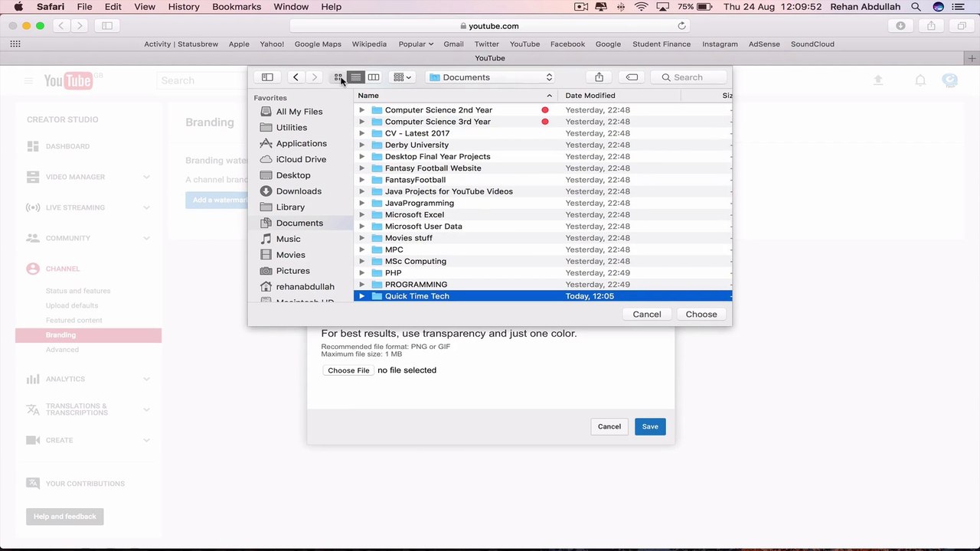The width and height of the screenshot is (980, 551).
Task: Toggle the file dialog sidebar button
Action: pyautogui.click(x=267, y=77)
